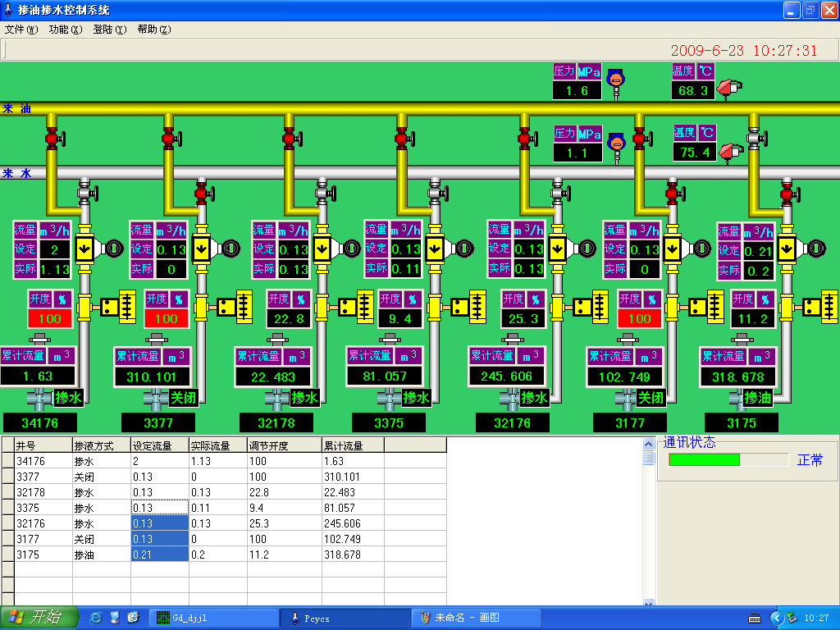The height and width of the screenshot is (630, 840).
Task: Click the water line valve for well 34176
Action: (87, 192)
